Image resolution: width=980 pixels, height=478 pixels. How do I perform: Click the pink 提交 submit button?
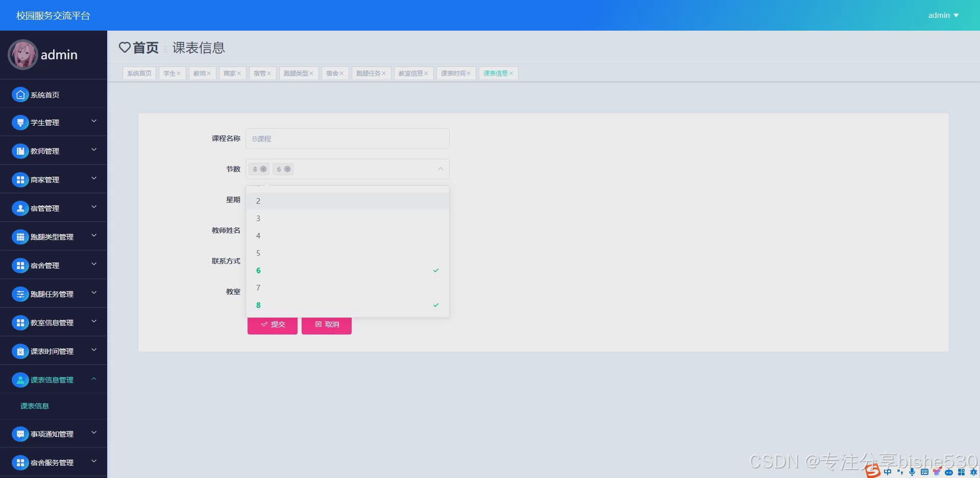(x=273, y=324)
